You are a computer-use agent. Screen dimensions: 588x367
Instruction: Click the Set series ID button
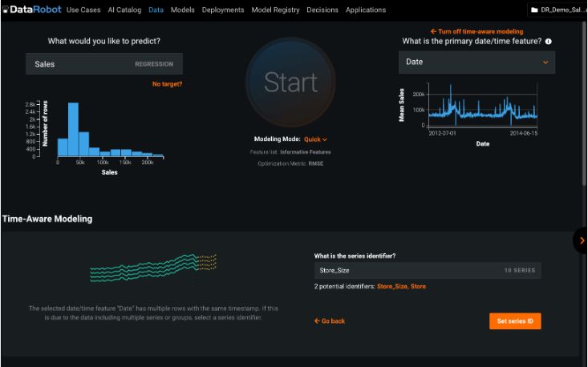pos(515,321)
